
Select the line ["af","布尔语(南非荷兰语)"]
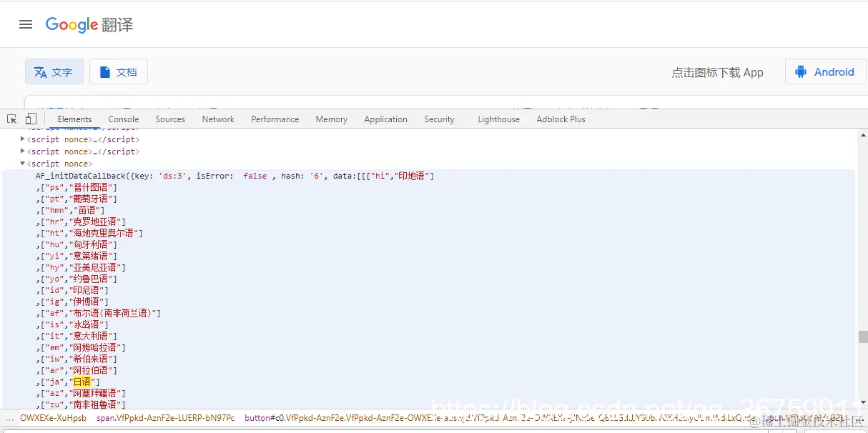98,313
